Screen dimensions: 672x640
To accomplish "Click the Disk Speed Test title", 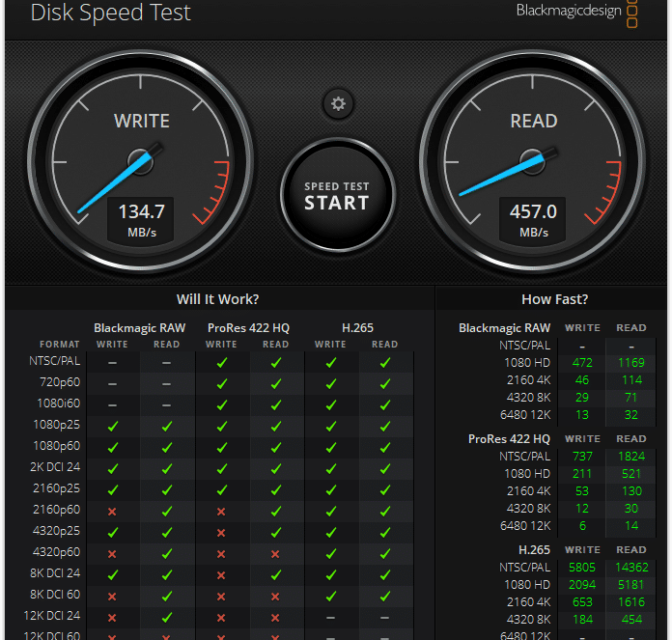I will pyautogui.click(x=111, y=13).
